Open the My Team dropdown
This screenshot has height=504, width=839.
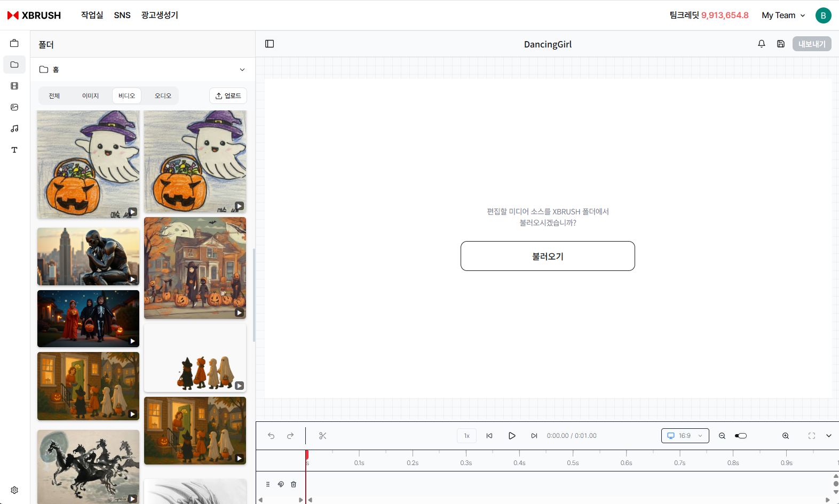tap(783, 15)
